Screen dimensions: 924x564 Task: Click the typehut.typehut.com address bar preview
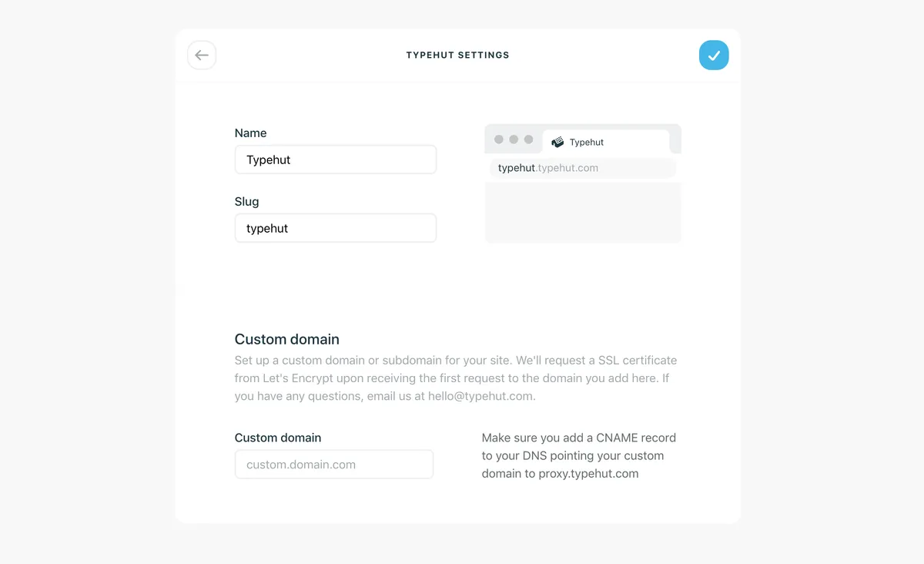point(582,168)
